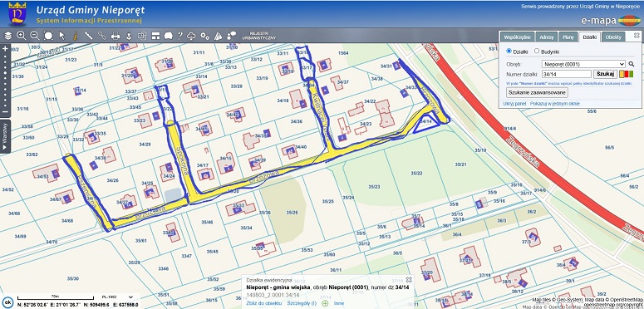The width and height of the screenshot is (644, 309).
Task: Switch to the Współrzędne tab
Action: tap(519, 37)
